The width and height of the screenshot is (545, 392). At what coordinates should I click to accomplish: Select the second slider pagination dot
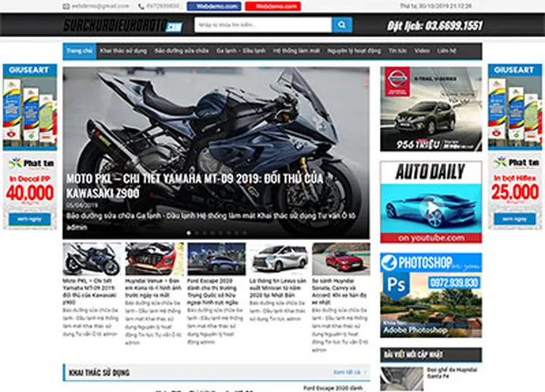click(197, 233)
